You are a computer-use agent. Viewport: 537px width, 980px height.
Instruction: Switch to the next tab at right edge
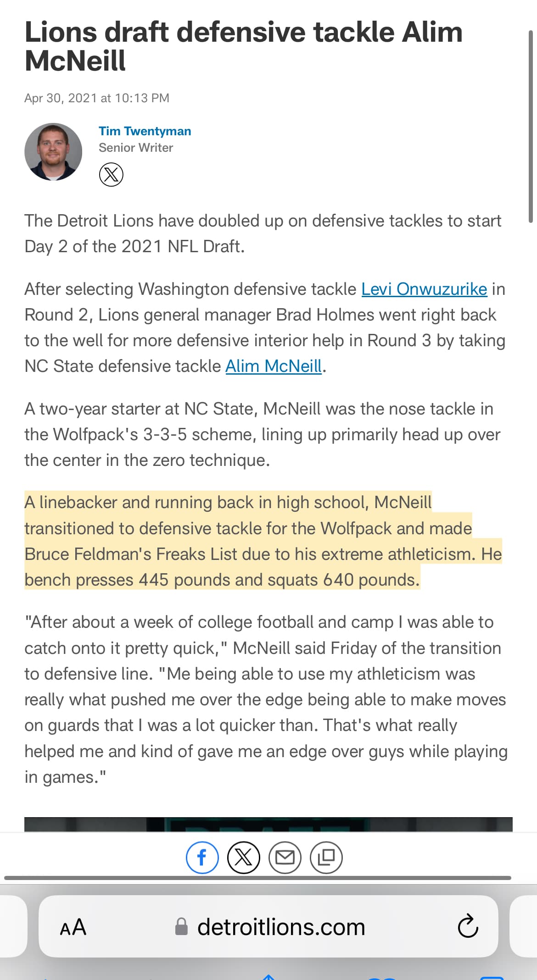point(524,926)
